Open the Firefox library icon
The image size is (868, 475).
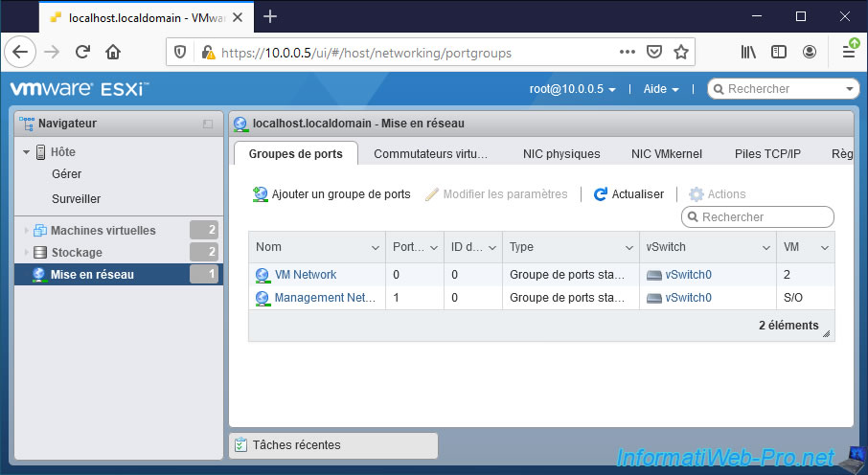pyautogui.click(x=748, y=53)
